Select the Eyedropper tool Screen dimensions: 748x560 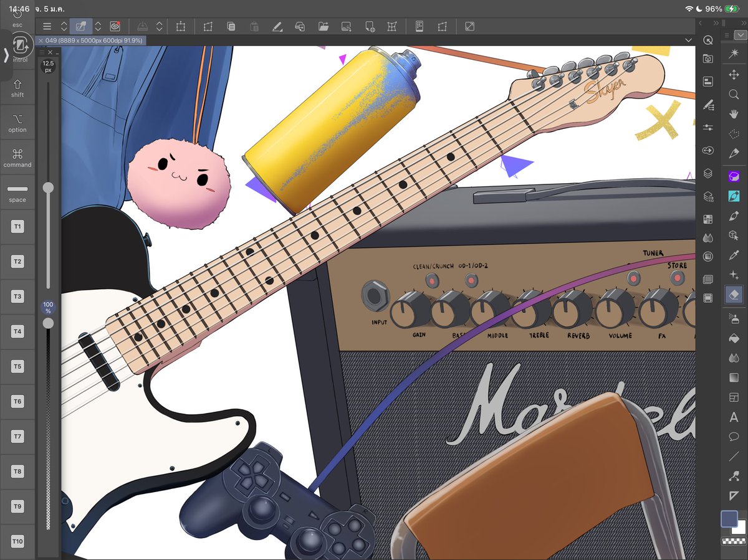click(x=734, y=255)
